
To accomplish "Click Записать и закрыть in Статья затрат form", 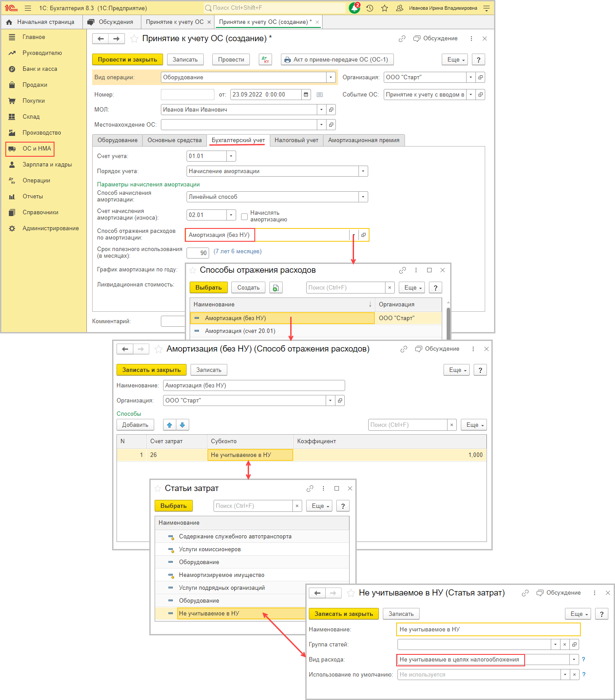I will tap(344, 614).
